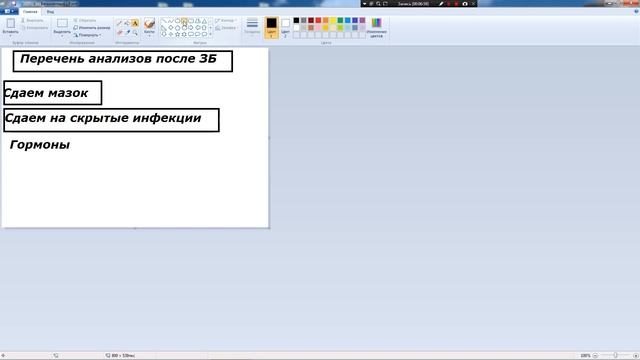Select the Color picker eyedropper tool
Image resolution: width=640 pixels, height=360 pixels.
[127, 32]
